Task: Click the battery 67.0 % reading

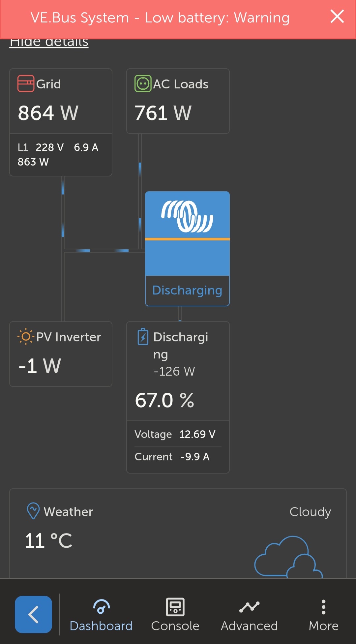Action: (x=164, y=400)
